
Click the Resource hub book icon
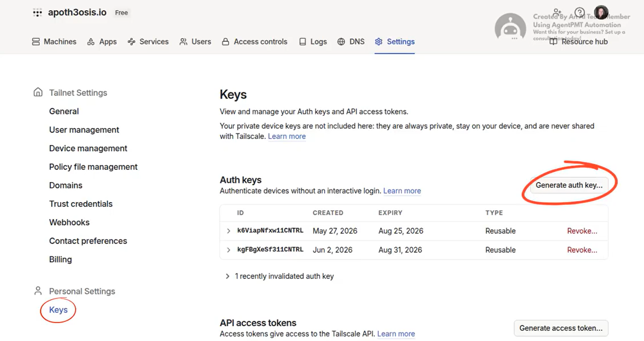553,42
